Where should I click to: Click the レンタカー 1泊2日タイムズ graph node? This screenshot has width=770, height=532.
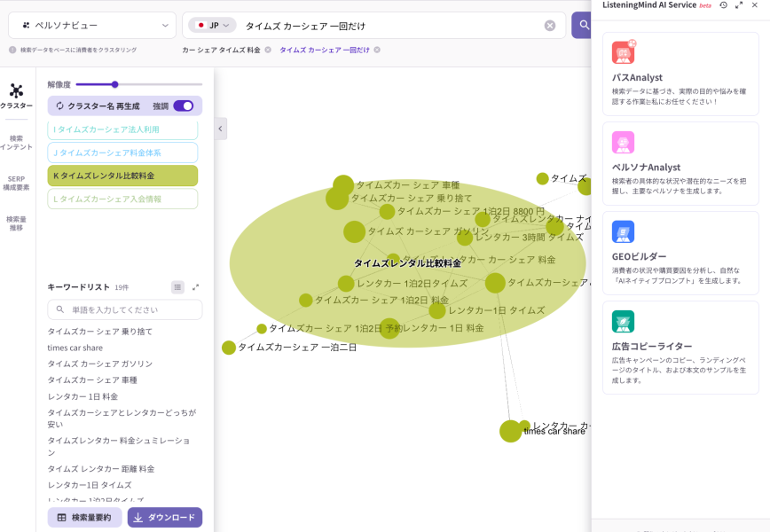(346, 283)
